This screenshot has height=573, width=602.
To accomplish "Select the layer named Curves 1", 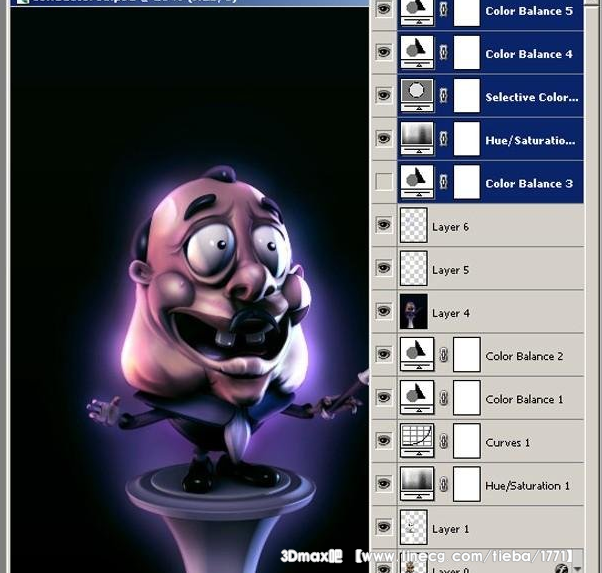I will pyautogui.click(x=508, y=443).
